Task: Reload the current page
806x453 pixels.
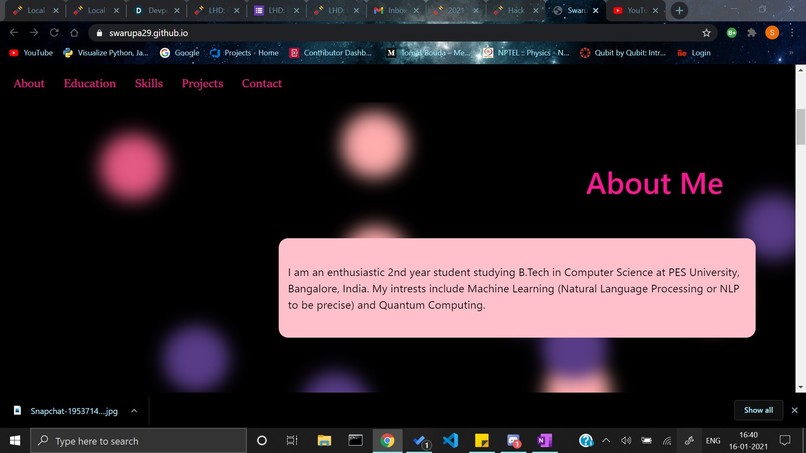Action: coord(54,32)
